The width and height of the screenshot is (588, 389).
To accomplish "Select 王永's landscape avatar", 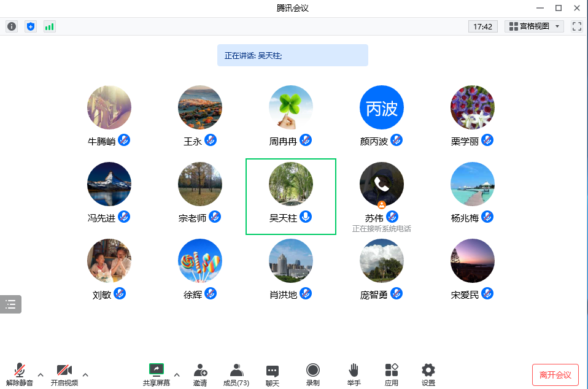I will (200, 107).
